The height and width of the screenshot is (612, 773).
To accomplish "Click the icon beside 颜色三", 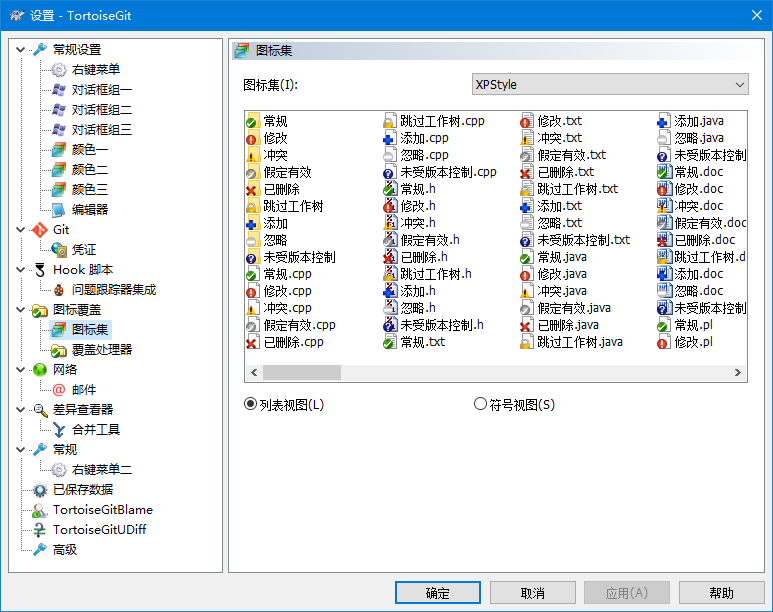I will (59, 189).
